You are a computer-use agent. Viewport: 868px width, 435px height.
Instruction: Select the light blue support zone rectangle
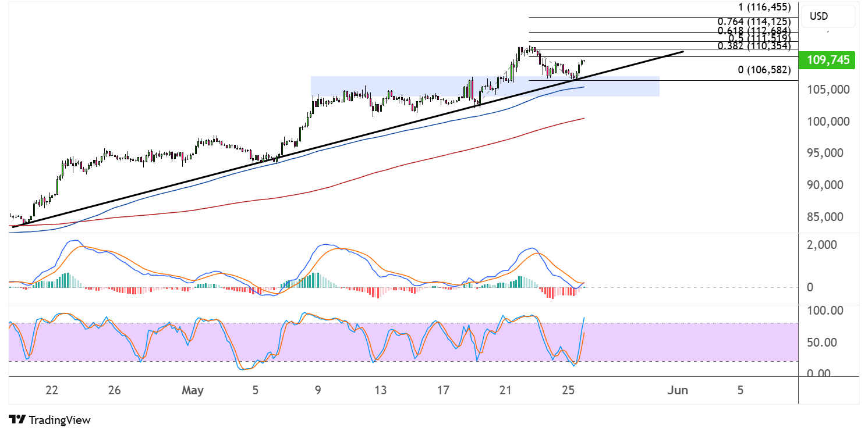(x=485, y=86)
